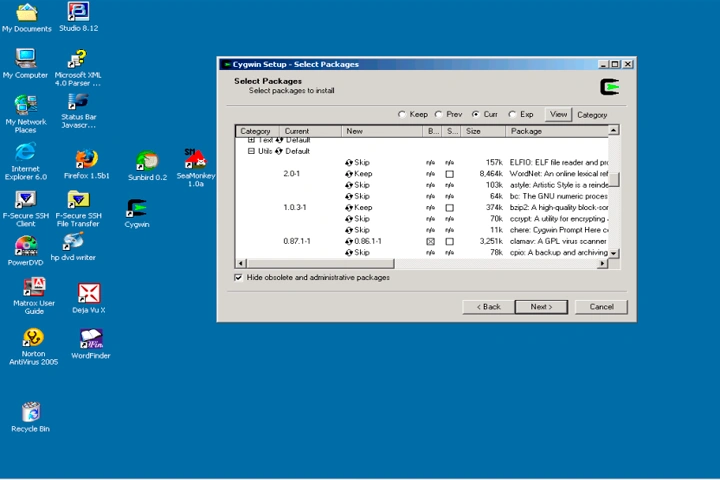
Task: Toggle source checkbox for bzip2 package
Action: click(x=450, y=208)
